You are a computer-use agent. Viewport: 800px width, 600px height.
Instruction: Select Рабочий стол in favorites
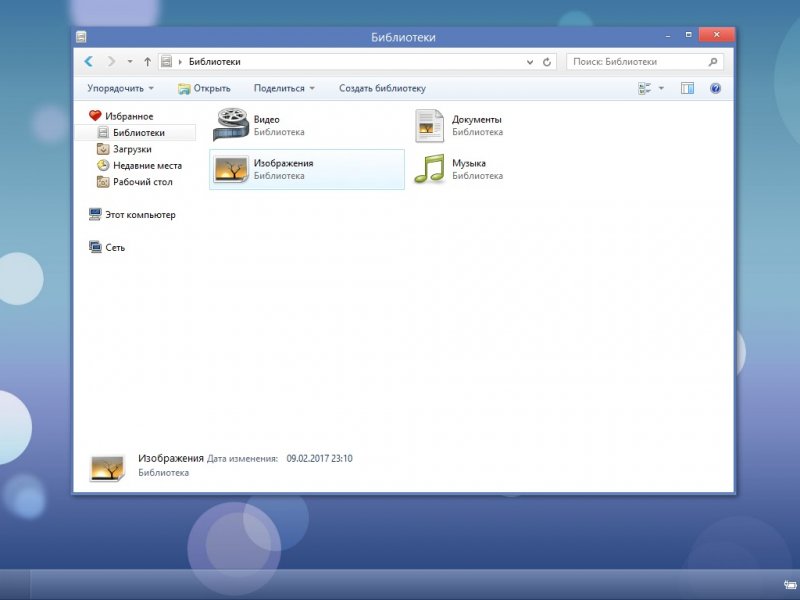[x=142, y=182]
